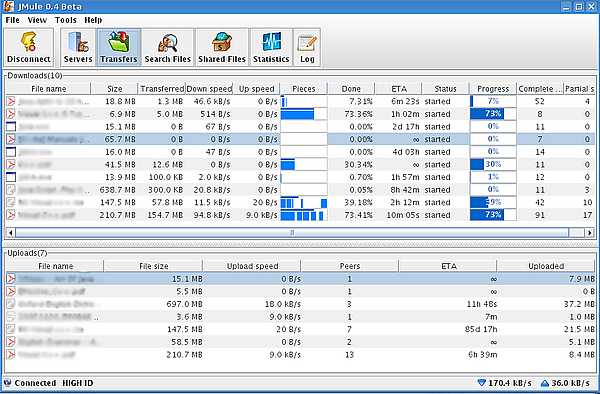
Task: Open the Tools menu
Action: coord(65,20)
